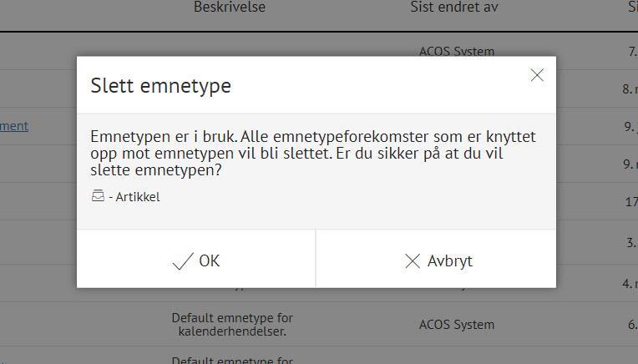
Task: Open the partially visible link ending in "ment"
Action: point(14,125)
